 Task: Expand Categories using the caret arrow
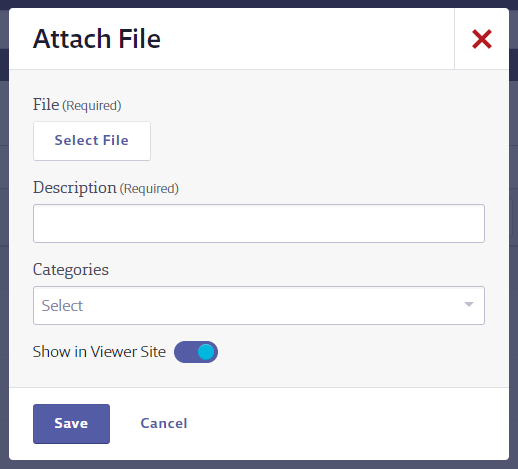click(469, 304)
